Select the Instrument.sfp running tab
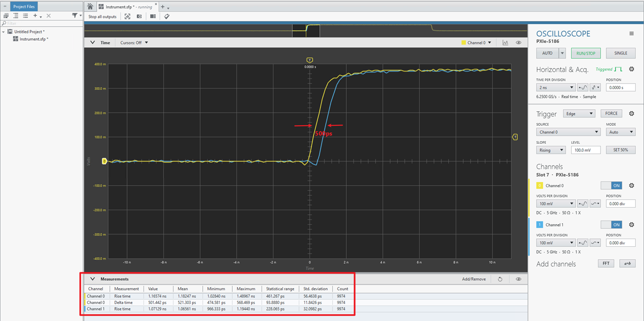Screen dimensions: 644x321 tap(128, 7)
